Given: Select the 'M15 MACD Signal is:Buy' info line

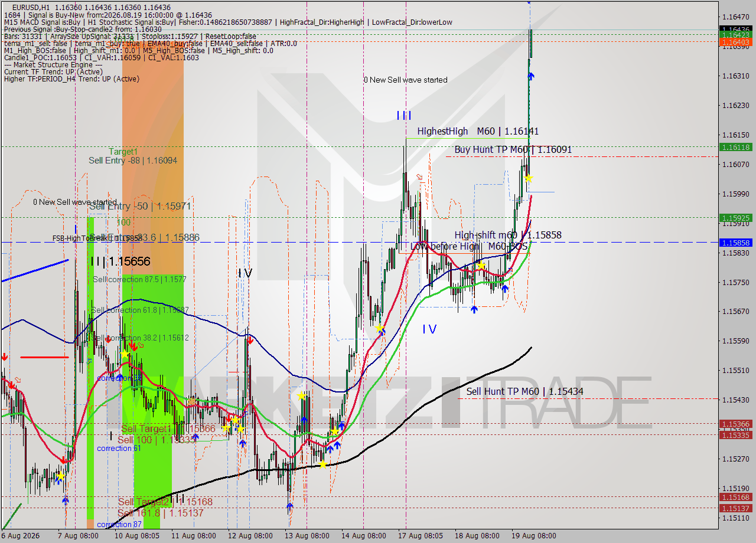Looking at the screenshot, I should point(227,22).
